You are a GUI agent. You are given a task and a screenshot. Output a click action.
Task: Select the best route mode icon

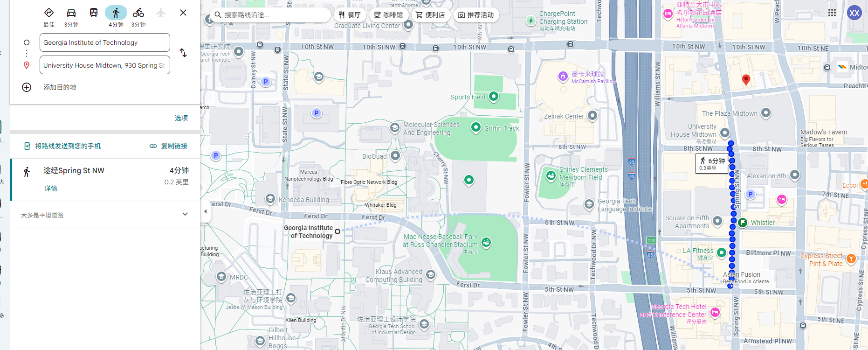point(49,13)
